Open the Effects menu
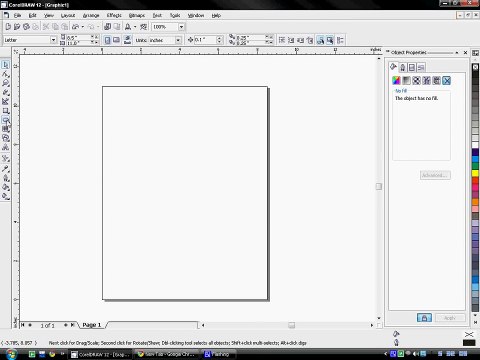Screen dimensions: 480x360 (x=114, y=15)
